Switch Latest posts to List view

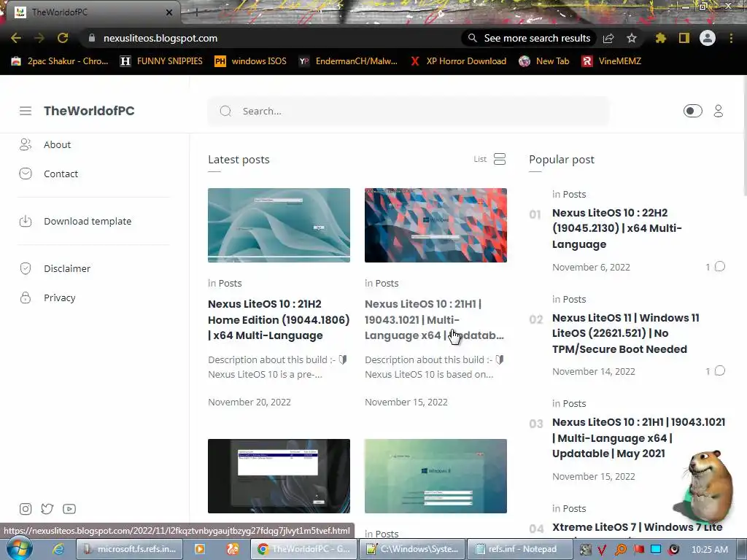coord(489,159)
